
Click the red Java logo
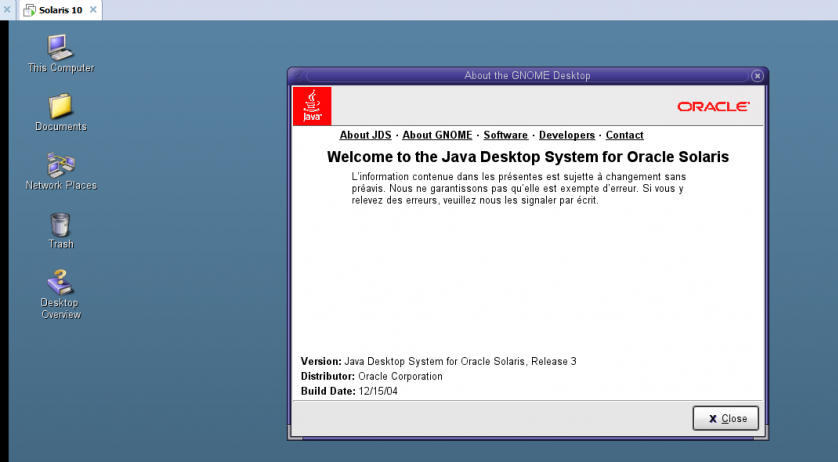(311, 106)
